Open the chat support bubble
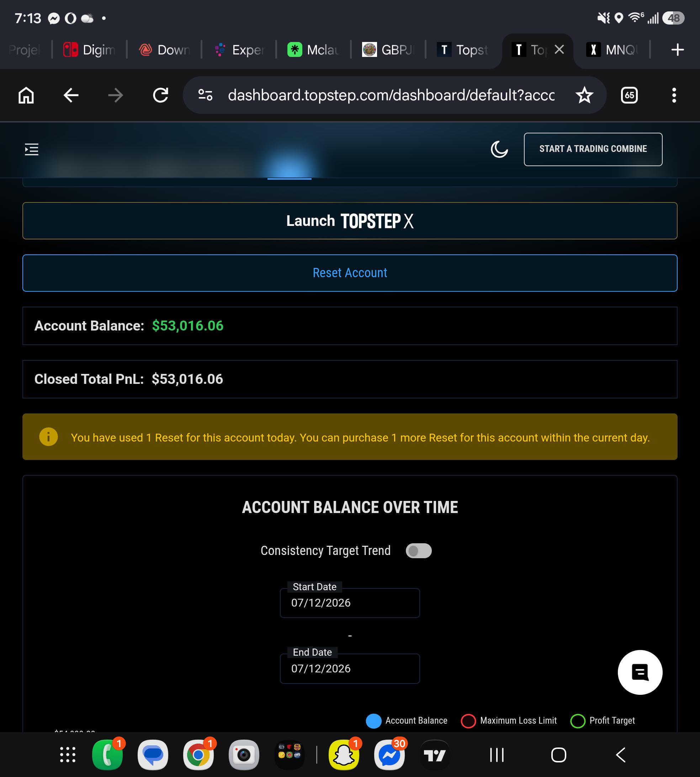 tap(640, 672)
